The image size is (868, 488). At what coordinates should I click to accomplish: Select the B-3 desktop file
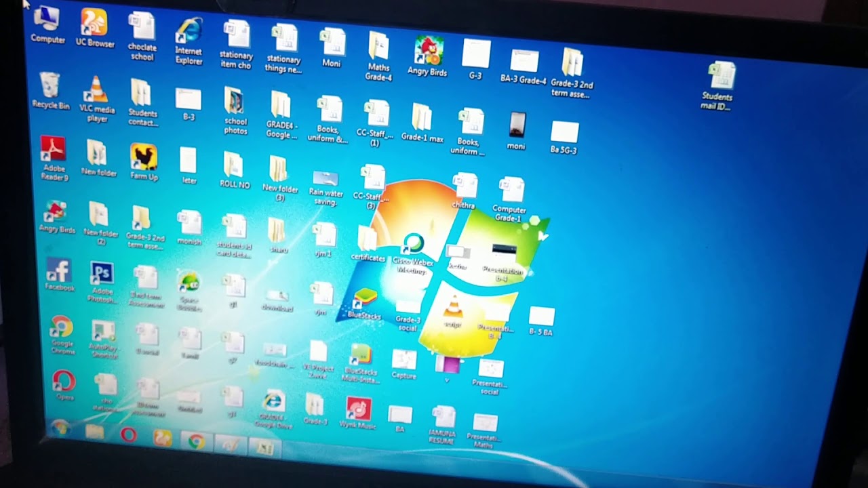189,104
